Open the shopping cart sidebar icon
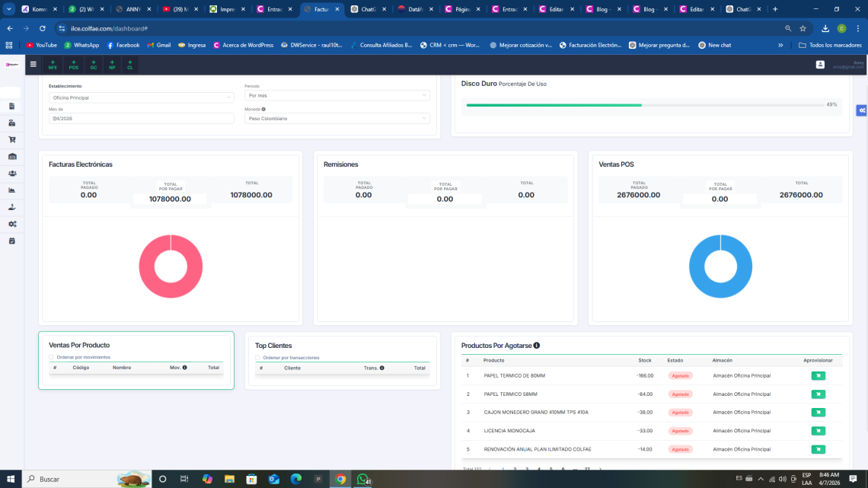 (x=12, y=139)
